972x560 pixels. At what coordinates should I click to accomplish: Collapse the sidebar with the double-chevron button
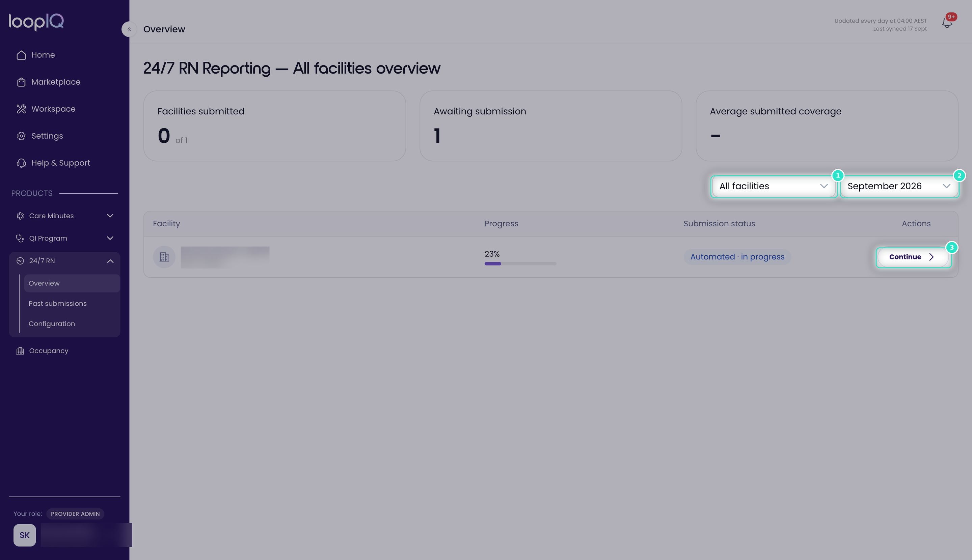point(129,29)
